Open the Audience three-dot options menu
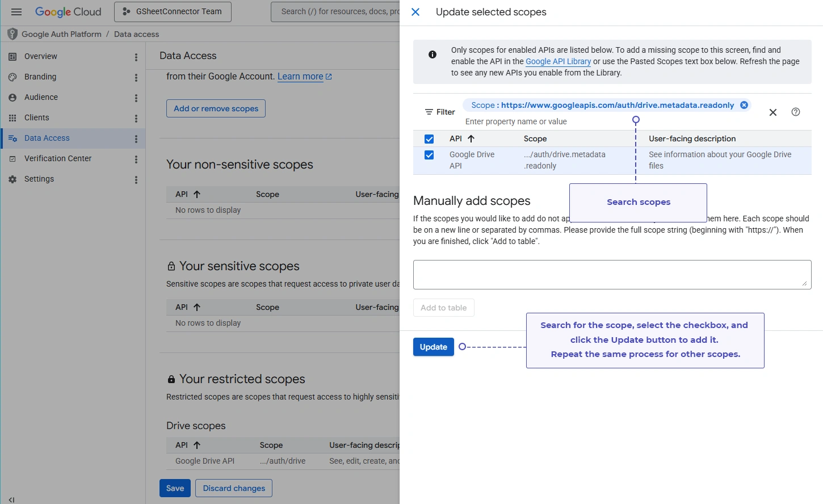The width and height of the screenshot is (823, 504). (136, 98)
